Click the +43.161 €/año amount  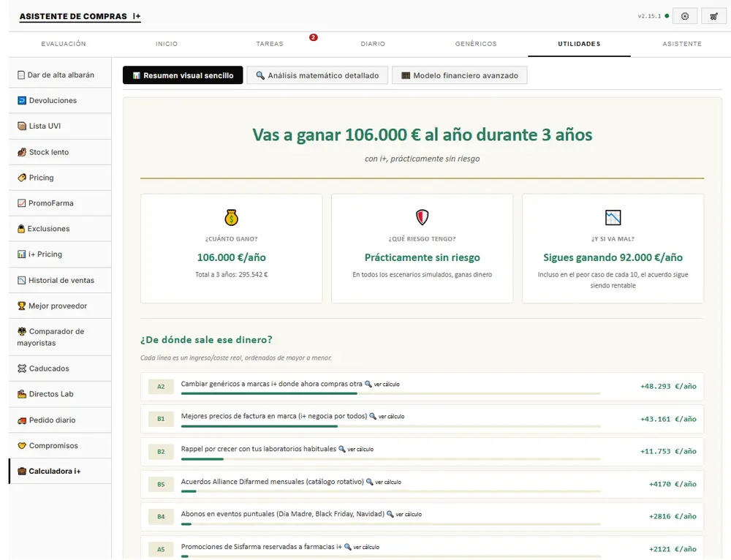(668, 419)
